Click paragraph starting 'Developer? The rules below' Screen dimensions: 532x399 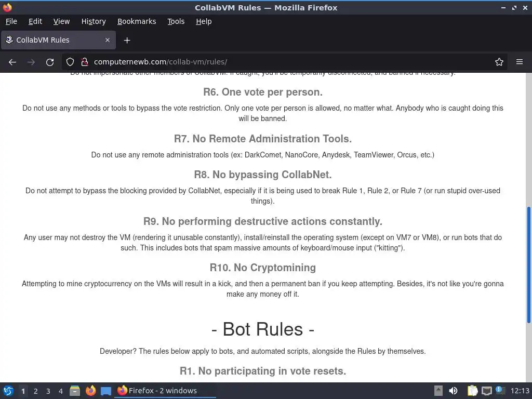[x=263, y=352]
